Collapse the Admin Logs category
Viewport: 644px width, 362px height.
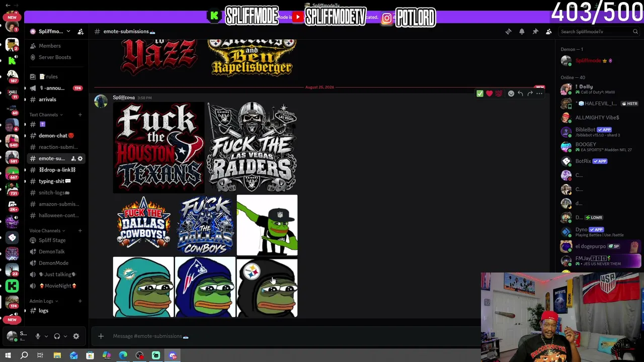[43, 301]
